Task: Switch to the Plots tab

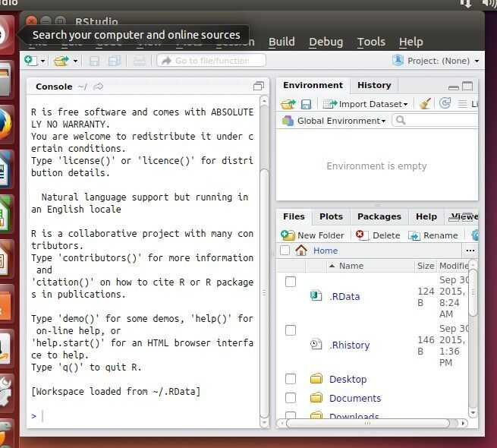Action: [x=331, y=216]
